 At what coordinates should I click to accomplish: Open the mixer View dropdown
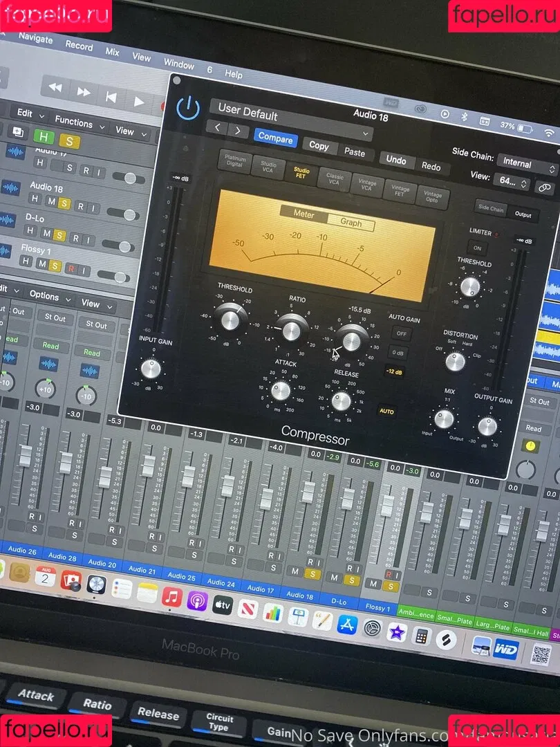[x=95, y=304]
